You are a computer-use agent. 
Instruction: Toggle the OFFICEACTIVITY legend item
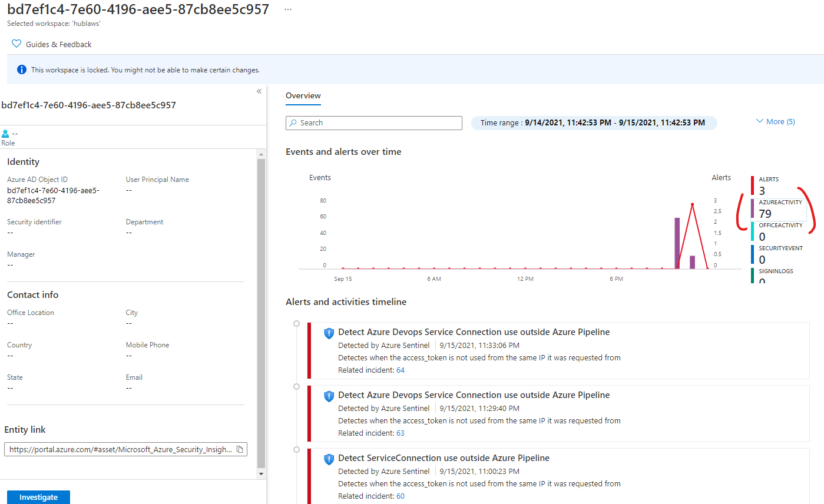[x=754, y=231]
